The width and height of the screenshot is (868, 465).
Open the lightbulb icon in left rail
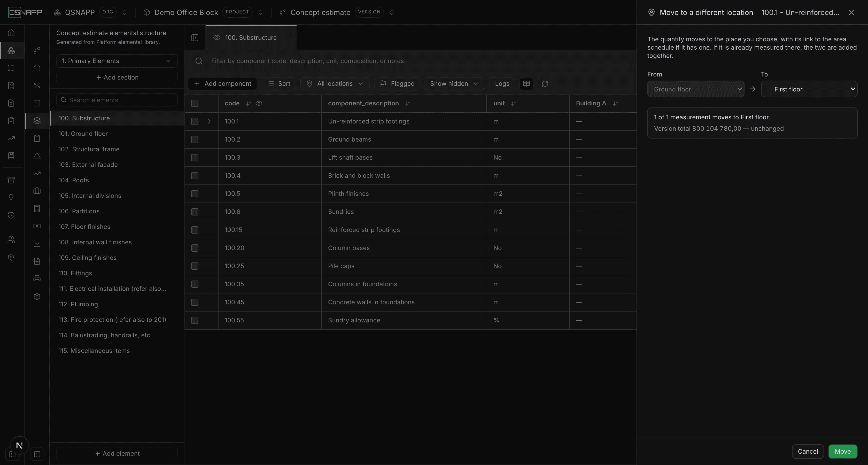11,197
